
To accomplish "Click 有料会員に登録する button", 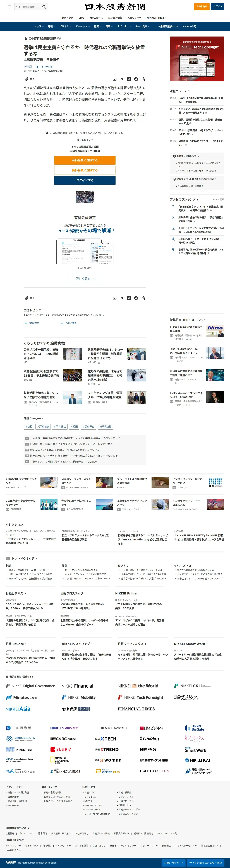I will point(85,160).
